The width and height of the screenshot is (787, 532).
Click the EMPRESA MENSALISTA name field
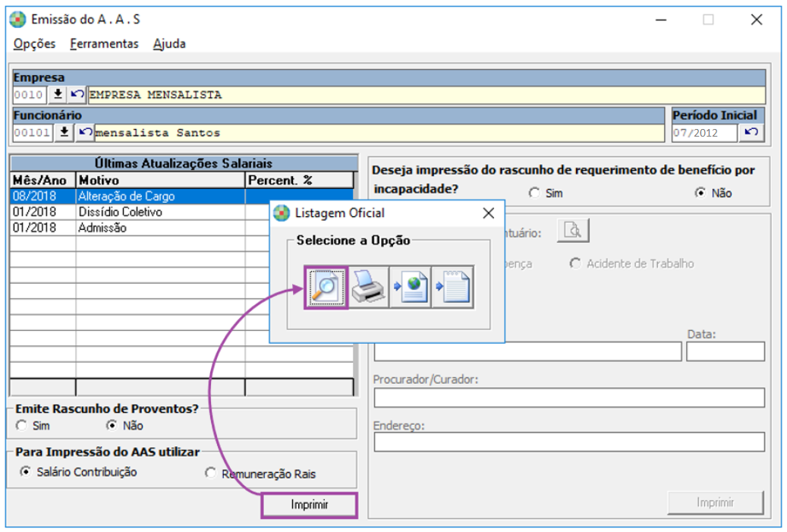tap(427, 95)
